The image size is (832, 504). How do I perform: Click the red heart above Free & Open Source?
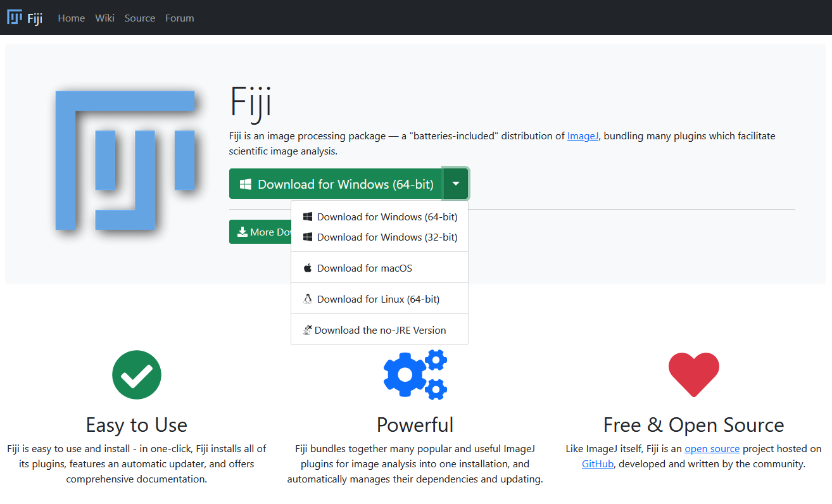[693, 374]
